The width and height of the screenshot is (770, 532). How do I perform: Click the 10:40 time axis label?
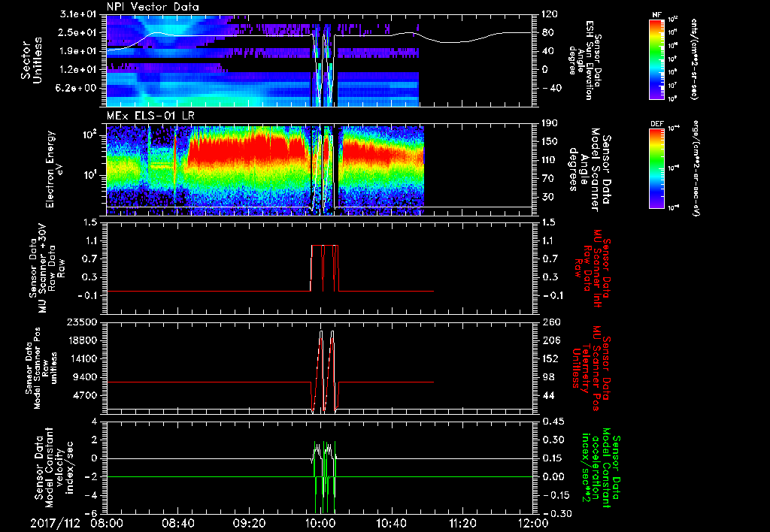[x=391, y=523]
